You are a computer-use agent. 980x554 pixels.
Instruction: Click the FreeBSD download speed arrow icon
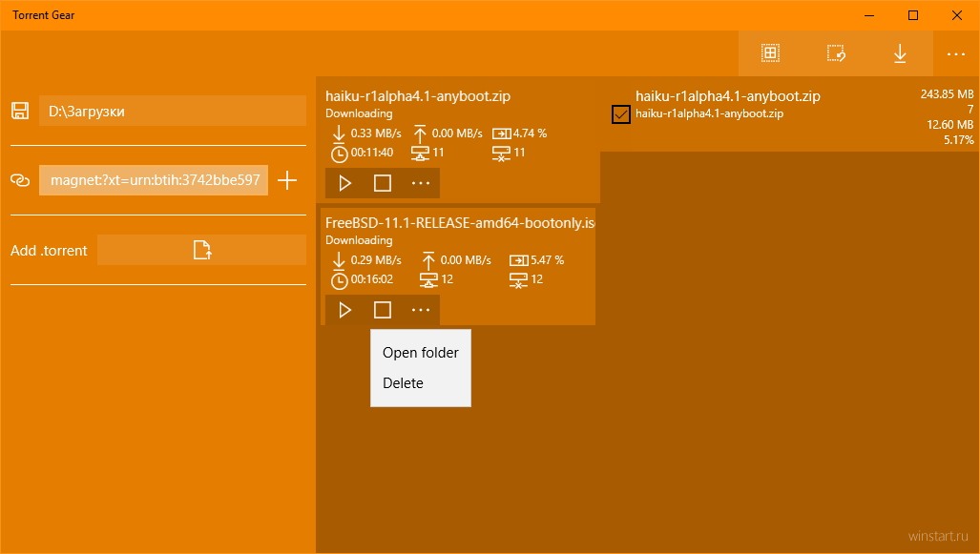pyautogui.click(x=338, y=260)
